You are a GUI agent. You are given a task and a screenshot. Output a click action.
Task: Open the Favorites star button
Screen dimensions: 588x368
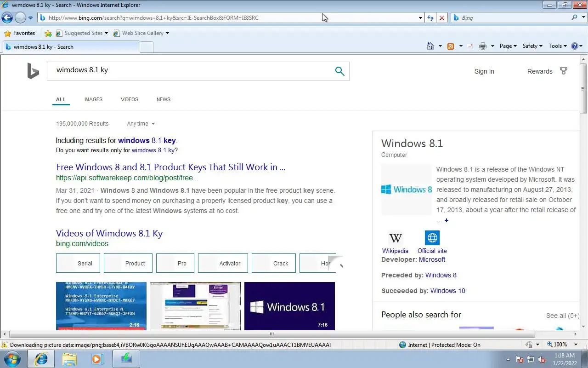click(19, 33)
